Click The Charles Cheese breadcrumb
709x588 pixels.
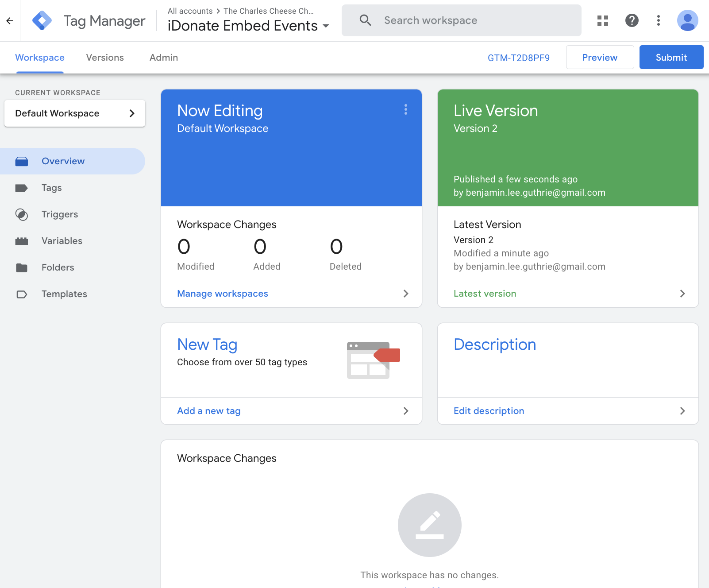pos(269,11)
